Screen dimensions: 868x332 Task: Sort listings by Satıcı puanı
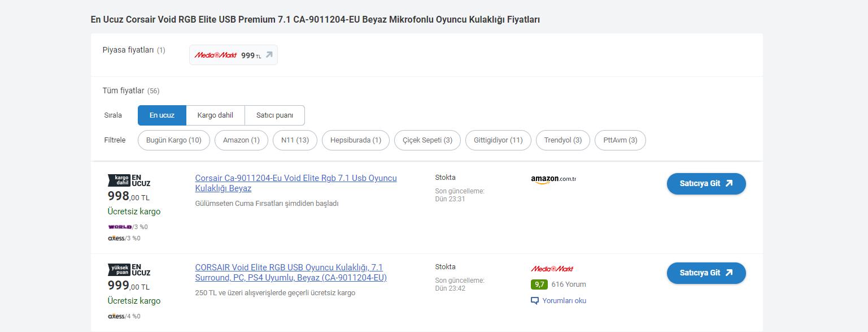click(274, 115)
